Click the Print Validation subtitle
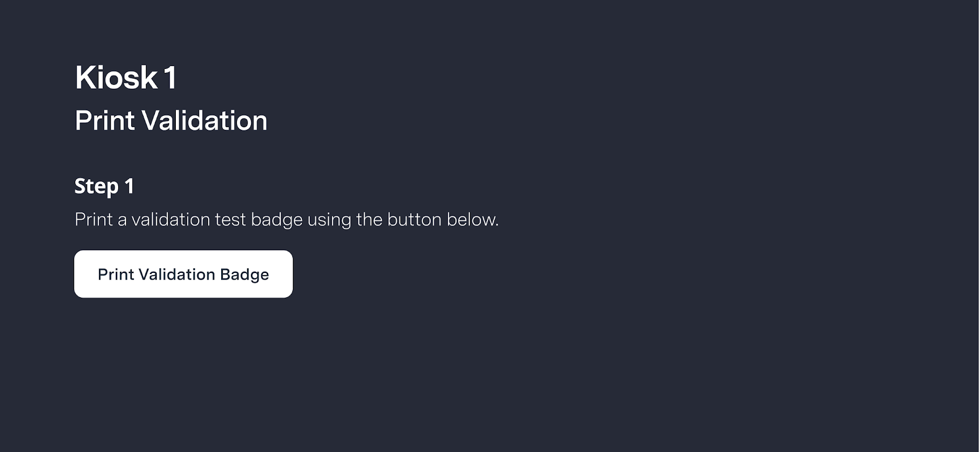The height and width of the screenshot is (452, 980). click(171, 120)
